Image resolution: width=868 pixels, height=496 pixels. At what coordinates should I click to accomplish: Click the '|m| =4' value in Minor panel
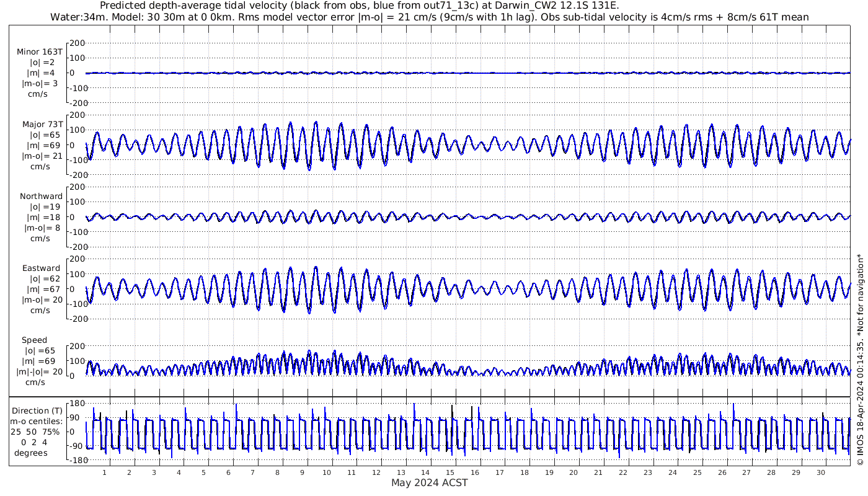click(42, 73)
